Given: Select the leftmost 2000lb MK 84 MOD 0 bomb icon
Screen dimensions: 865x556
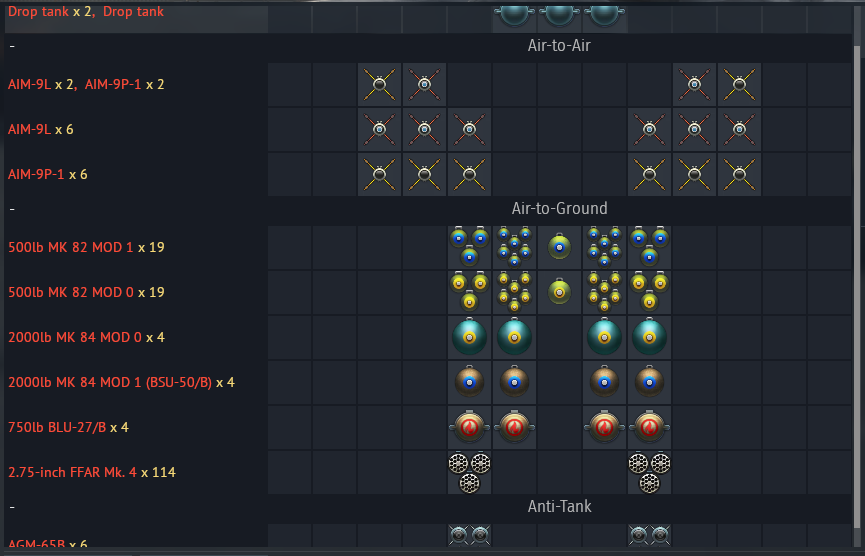Looking at the screenshot, I should tap(469, 337).
